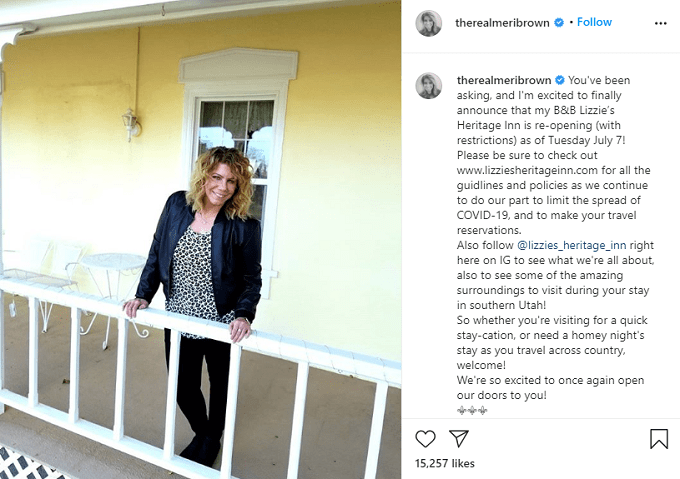Screen dimensions: 680x479
Task: Follow therealmeribrown
Action: coord(594,22)
